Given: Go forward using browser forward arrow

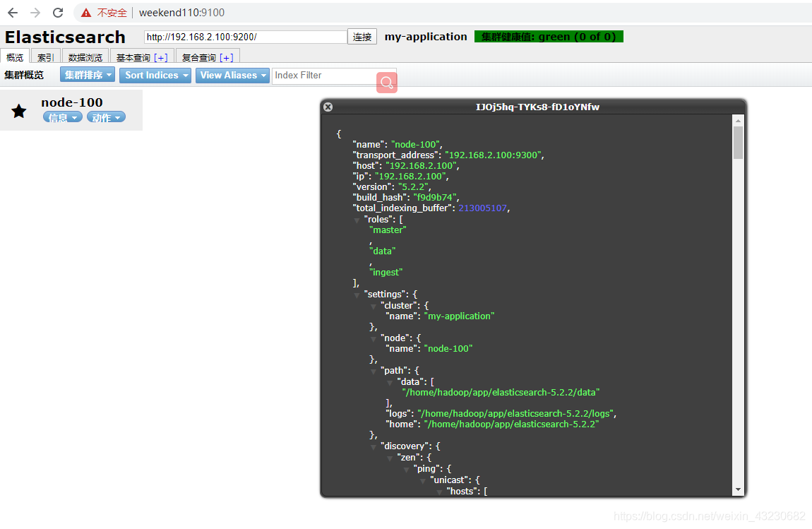Looking at the screenshot, I should click(x=35, y=13).
